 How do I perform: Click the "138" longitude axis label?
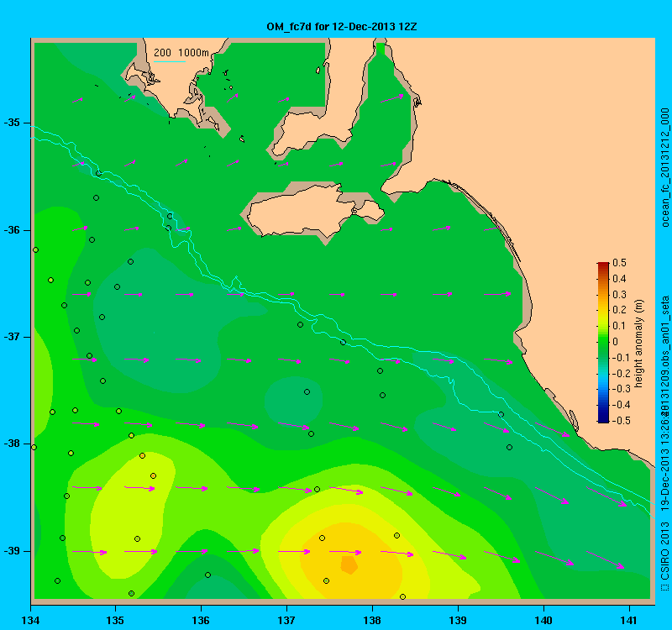(372, 620)
